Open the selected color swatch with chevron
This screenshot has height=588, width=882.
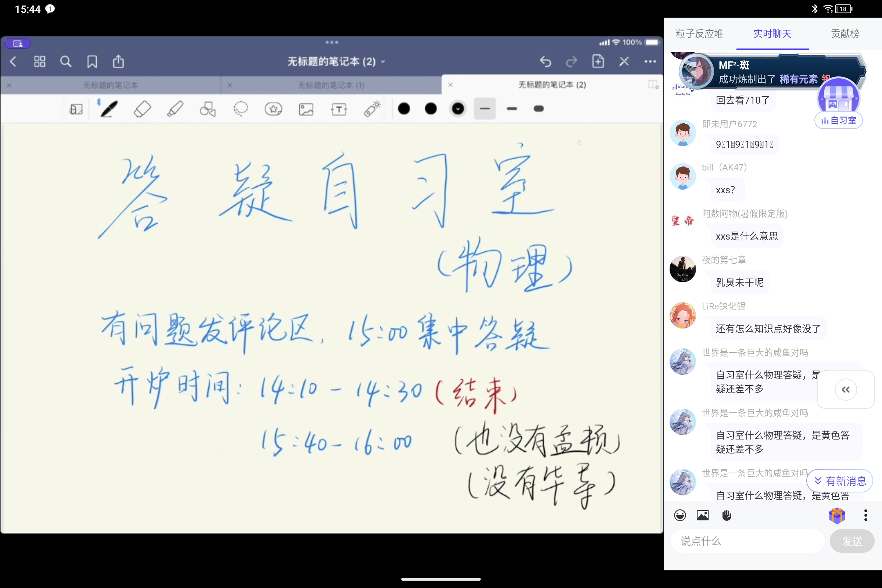(458, 109)
